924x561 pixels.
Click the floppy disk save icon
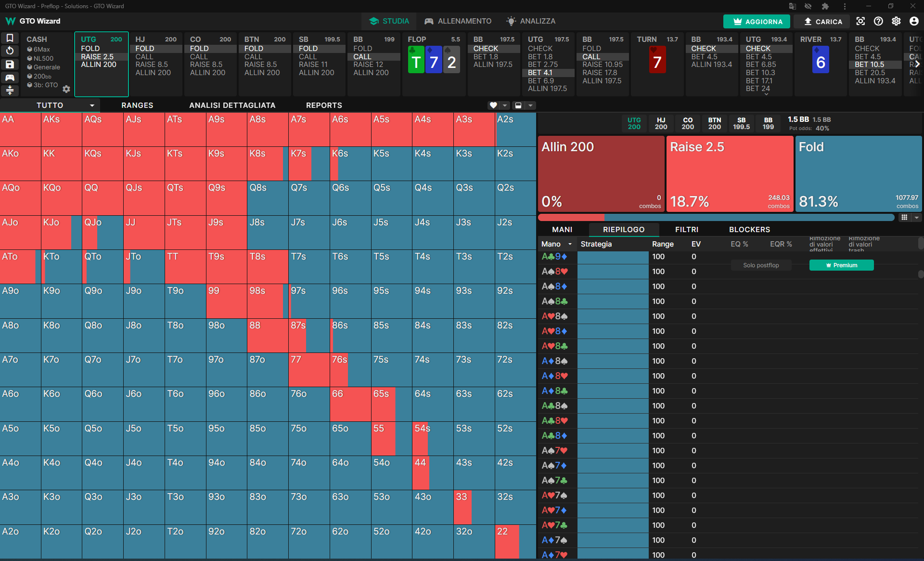point(10,64)
